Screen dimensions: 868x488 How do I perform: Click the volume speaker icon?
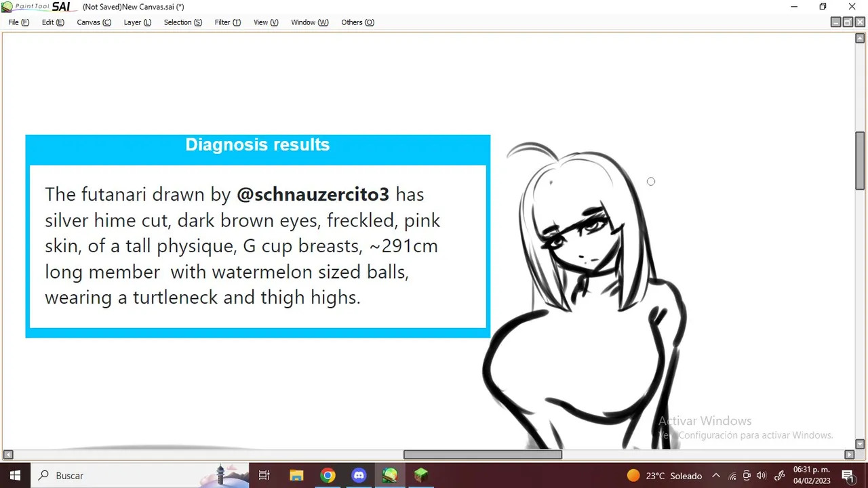click(761, 476)
